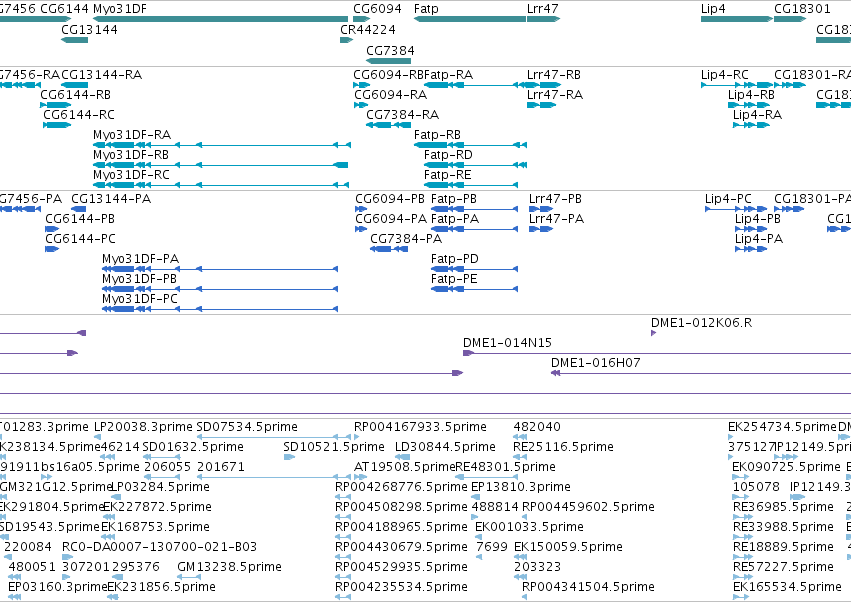Click EST LP20038.3prime
Image resolution: width=851 pixels, height=602 pixels.
[143, 427]
